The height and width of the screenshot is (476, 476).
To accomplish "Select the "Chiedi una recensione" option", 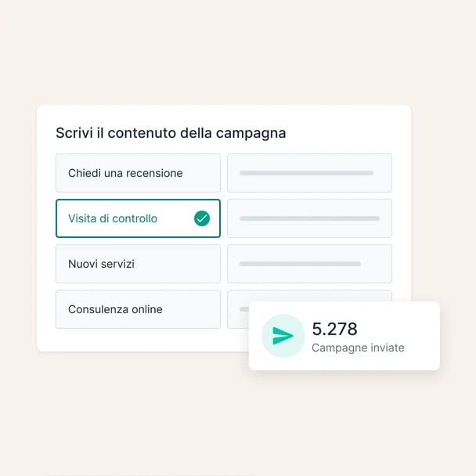I will coord(138,173).
